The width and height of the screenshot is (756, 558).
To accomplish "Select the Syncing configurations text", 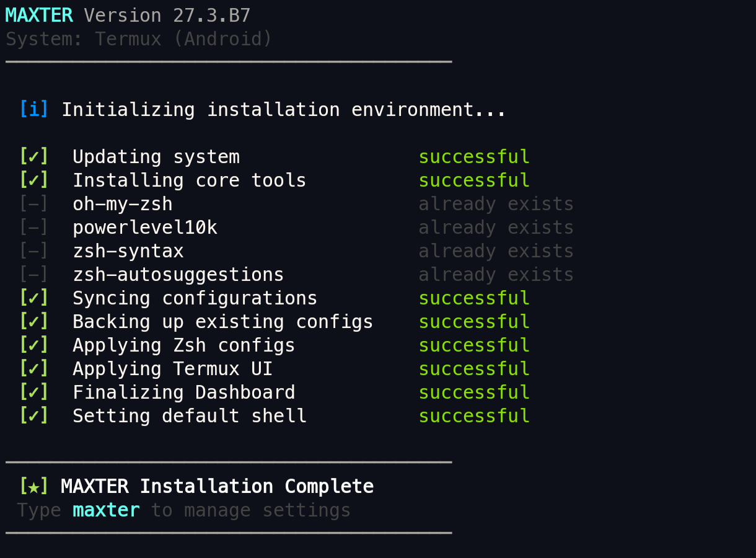I will coord(195,298).
